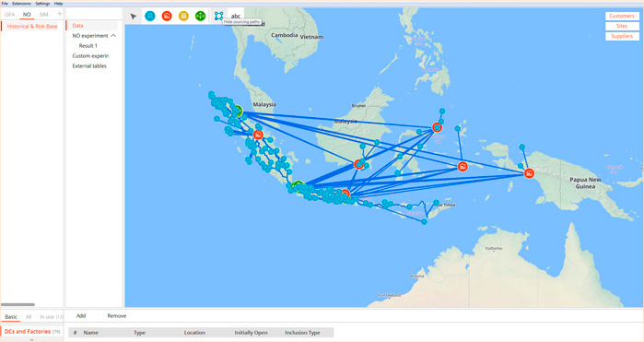This screenshot has height=342, width=644.
Task: Open the Extensions menu
Action: coord(21,4)
